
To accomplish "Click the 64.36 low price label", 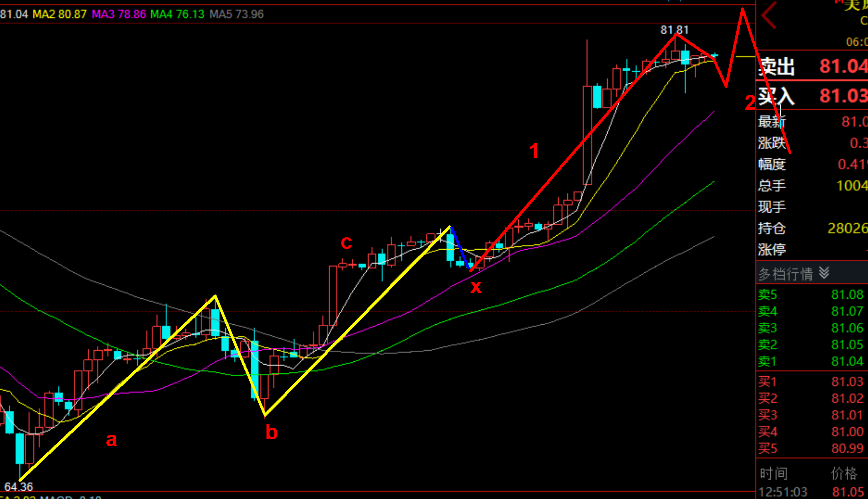I will coord(19,487).
